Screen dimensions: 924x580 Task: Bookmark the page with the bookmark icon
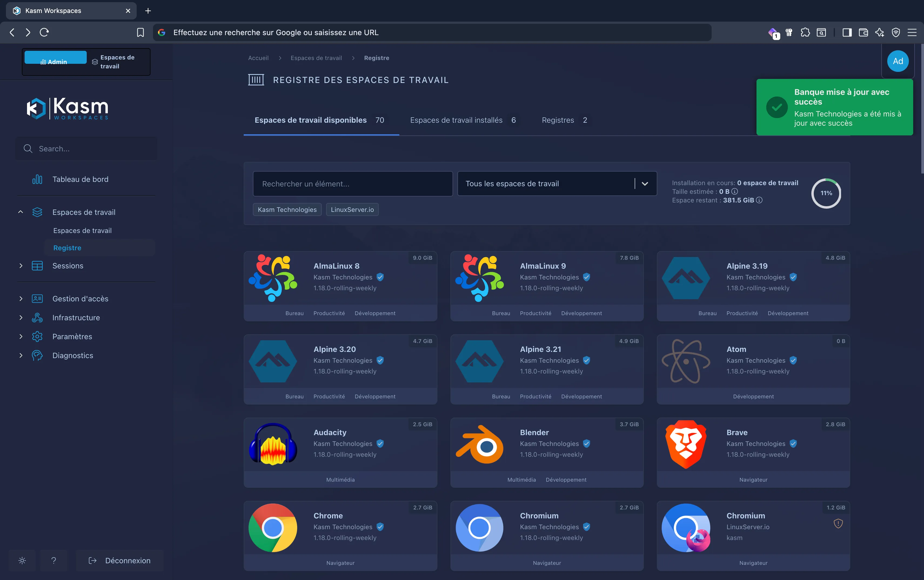coord(140,33)
